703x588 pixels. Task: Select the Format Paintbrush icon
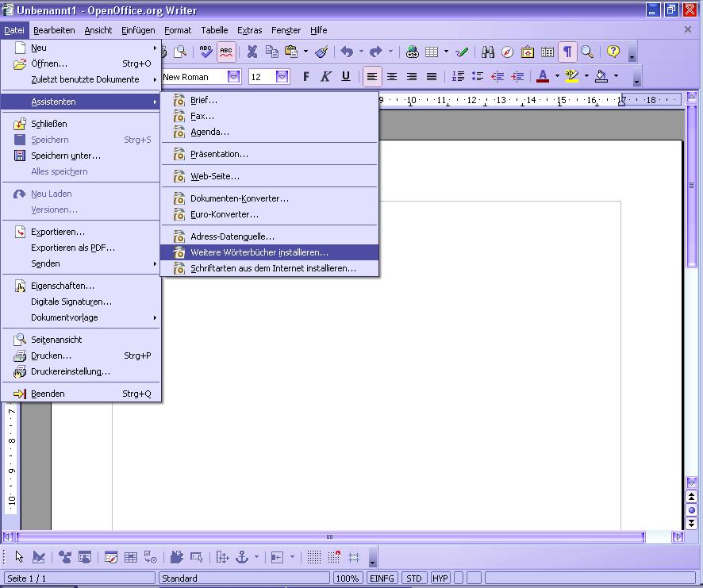[x=322, y=52]
